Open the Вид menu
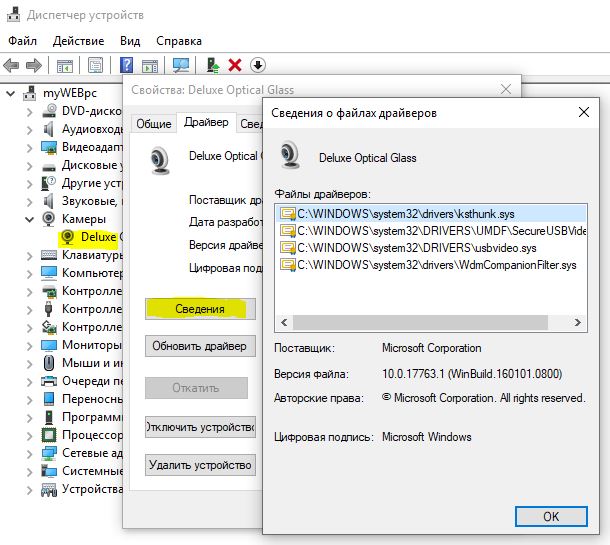The width and height of the screenshot is (610, 545). [130, 41]
